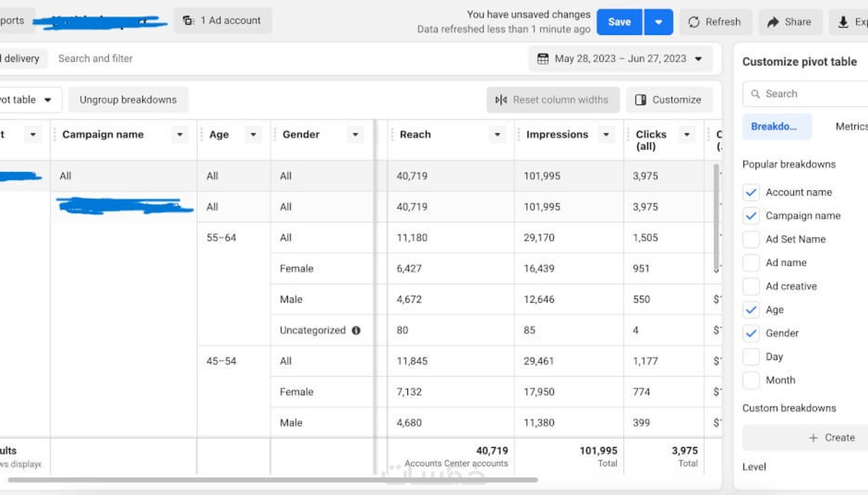Click the Reset column widths icon
Image resolution: width=868 pixels, height=495 pixels.
tap(501, 100)
